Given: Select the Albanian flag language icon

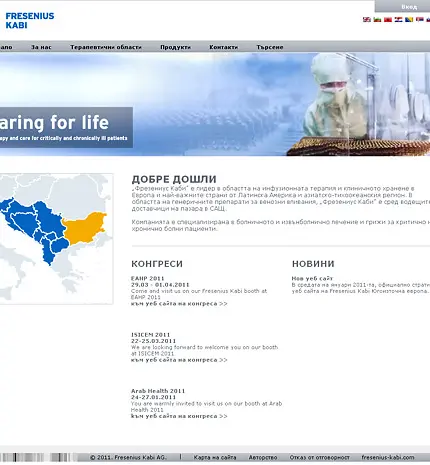Looking at the screenshot, I should [388, 20].
